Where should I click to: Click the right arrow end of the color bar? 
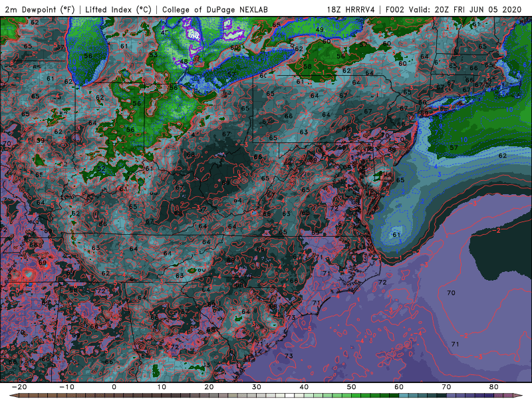coord(518,395)
